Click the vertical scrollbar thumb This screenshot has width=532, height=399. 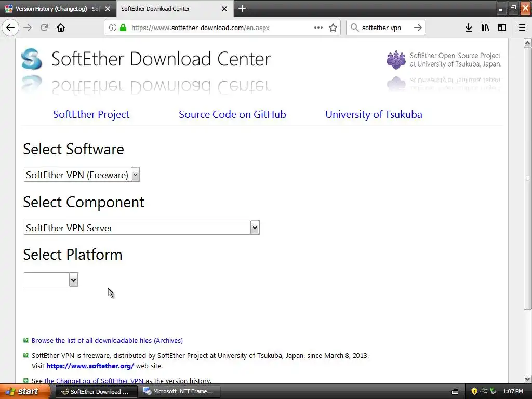527,178
